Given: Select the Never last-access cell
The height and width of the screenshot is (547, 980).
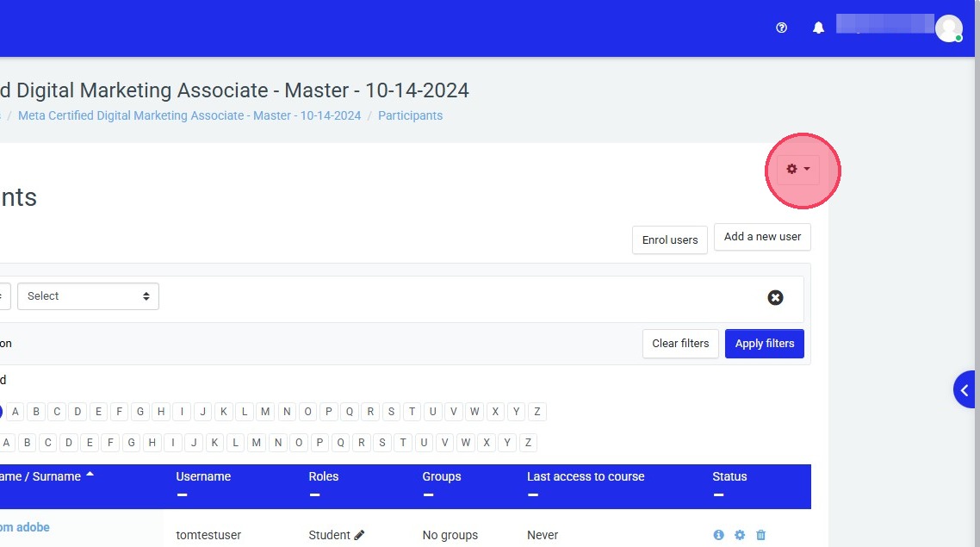Looking at the screenshot, I should [x=543, y=535].
